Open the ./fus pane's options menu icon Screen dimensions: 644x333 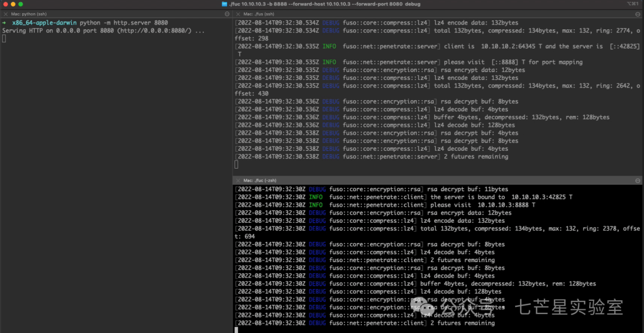(x=639, y=13)
